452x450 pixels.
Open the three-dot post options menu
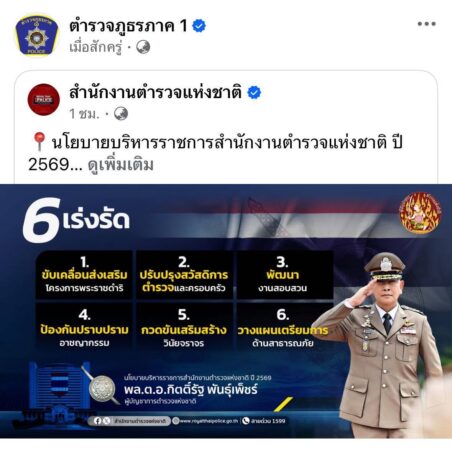(x=426, y=24)
